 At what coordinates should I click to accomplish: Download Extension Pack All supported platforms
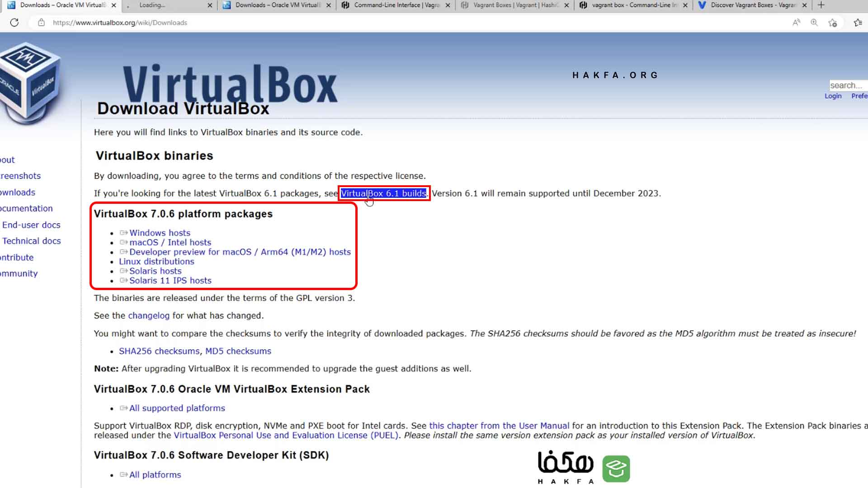177,408
